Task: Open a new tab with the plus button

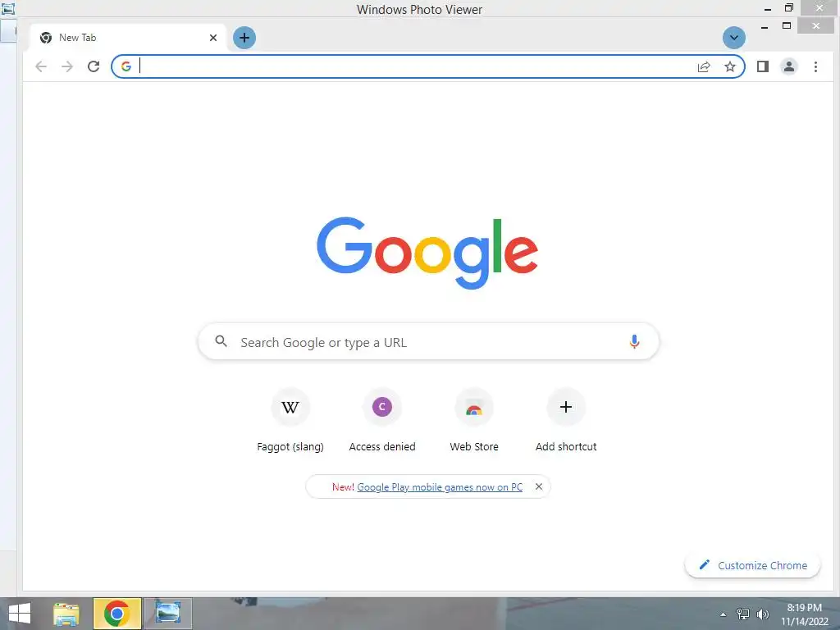Action: coord(244,38)
